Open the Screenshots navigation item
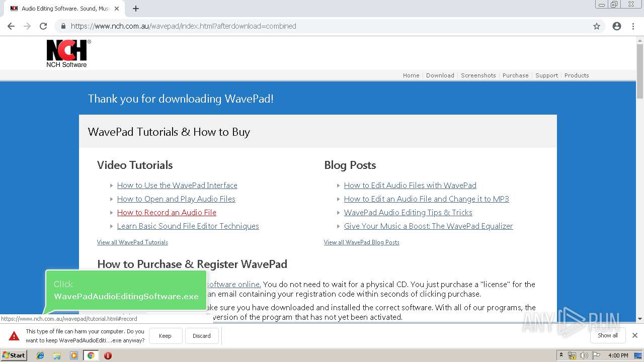644x362 pixels. click(478, 75)
